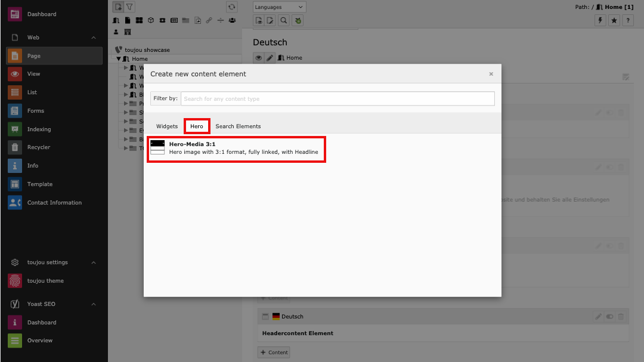Click the page tree filter funnel icon
644x362 pixels.
(129, 7)
